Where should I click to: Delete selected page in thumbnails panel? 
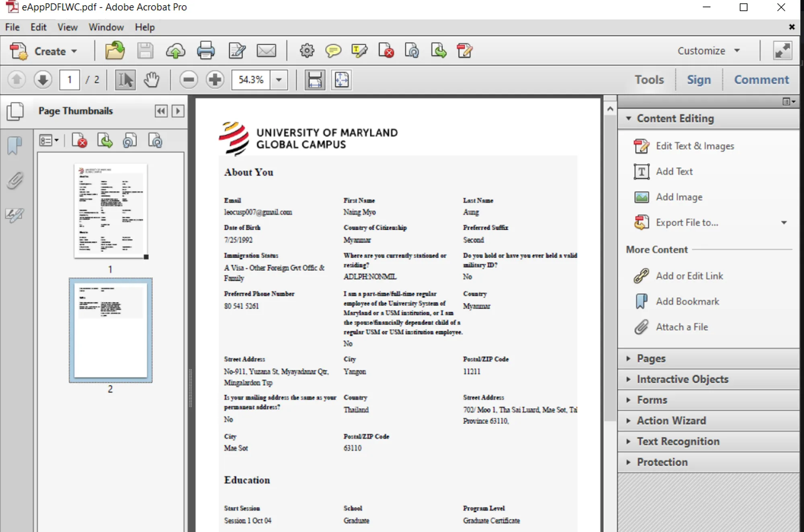(x=80, y=140)
